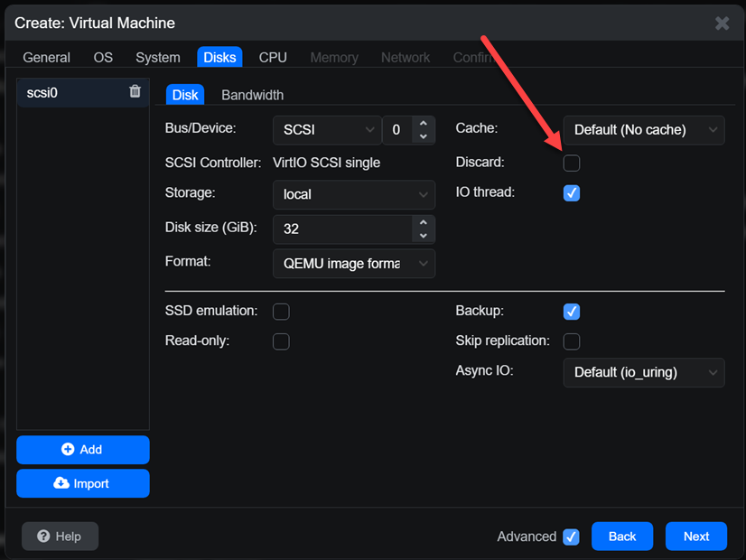
Task: Click the Help question mark button
Action: pos(60,537)
